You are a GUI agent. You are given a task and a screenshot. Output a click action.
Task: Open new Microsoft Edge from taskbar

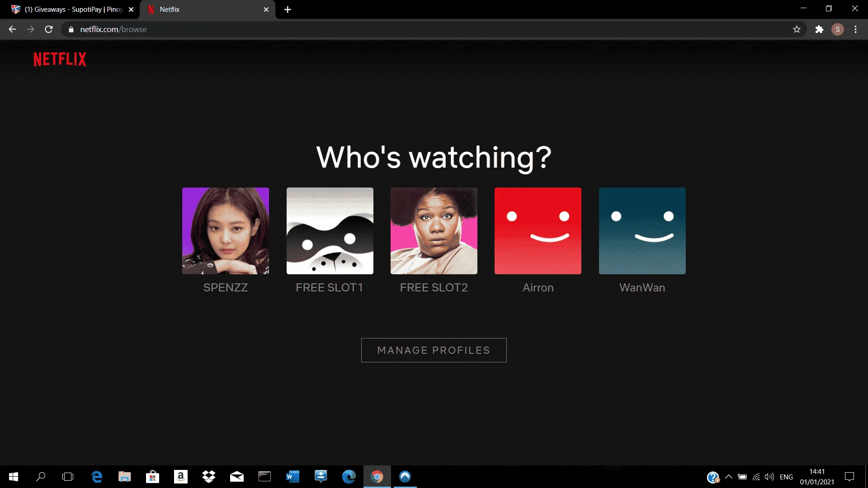click(349, 477)
